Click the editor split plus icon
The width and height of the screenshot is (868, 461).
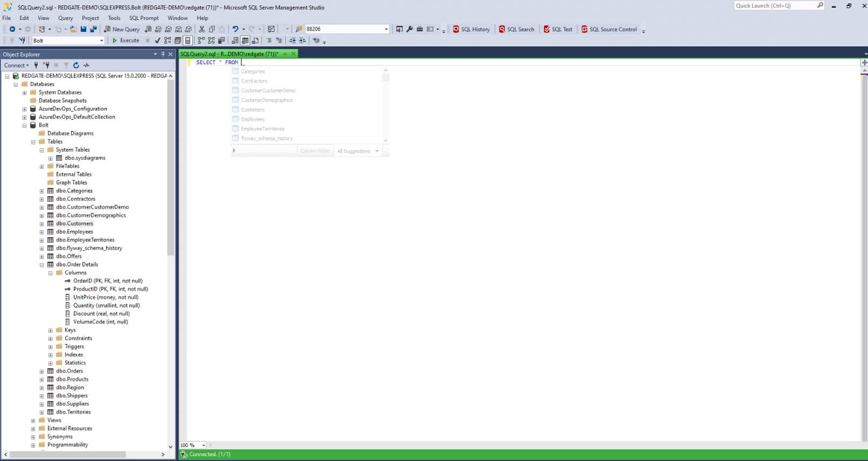coord(864,63)
